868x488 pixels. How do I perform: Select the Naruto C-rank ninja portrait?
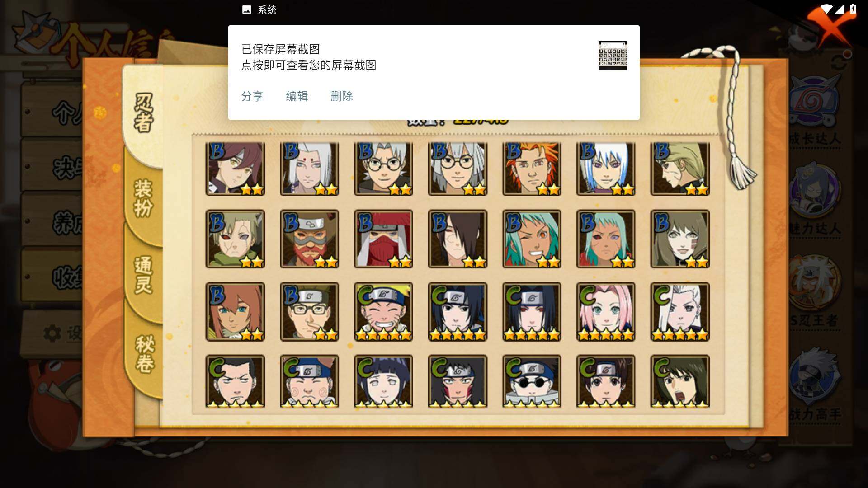(383, 311)
